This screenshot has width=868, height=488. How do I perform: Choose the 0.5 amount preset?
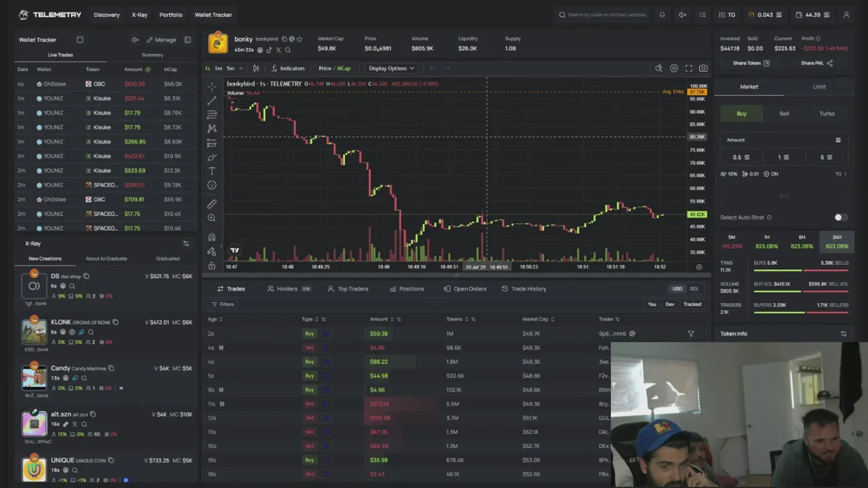point(741,157)
